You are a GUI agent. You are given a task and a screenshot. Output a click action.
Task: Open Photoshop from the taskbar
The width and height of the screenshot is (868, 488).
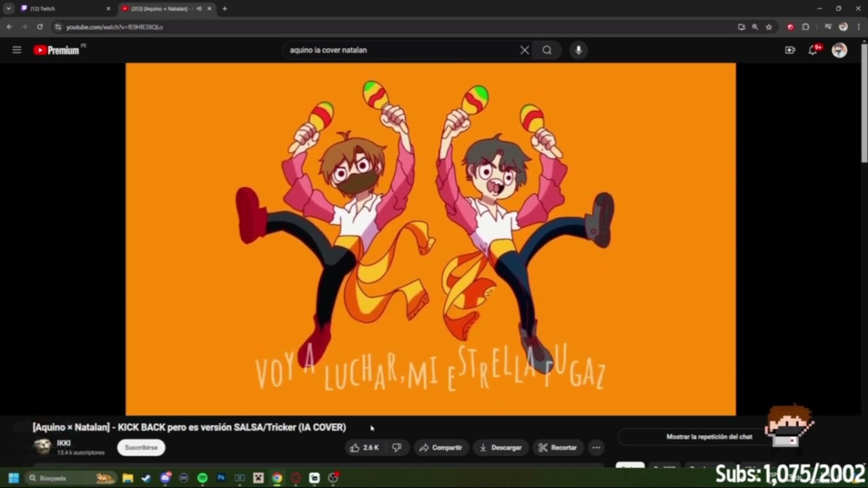pos(220,478)
